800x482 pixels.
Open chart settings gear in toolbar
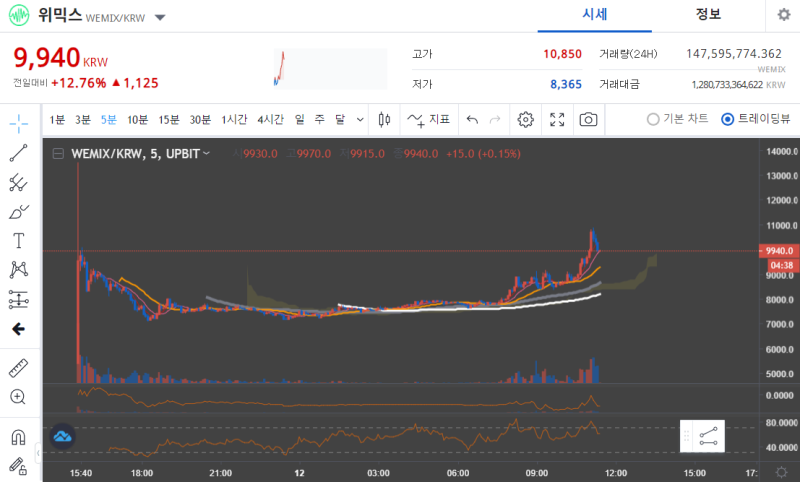526,120
